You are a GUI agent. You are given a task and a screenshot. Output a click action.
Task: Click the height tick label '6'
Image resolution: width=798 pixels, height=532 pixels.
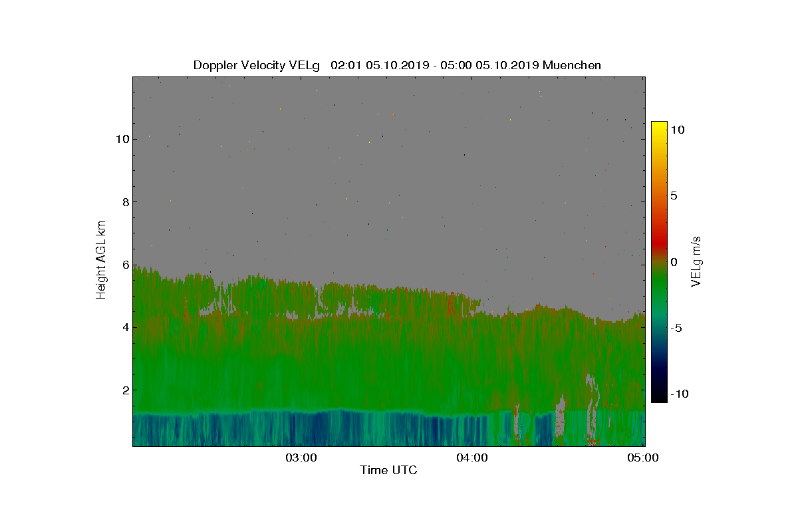click(125, 265)
